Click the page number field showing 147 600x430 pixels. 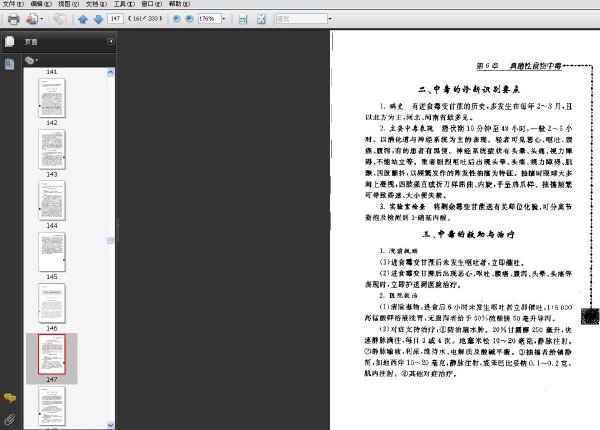pyautogui.click(x=116, y=18)
